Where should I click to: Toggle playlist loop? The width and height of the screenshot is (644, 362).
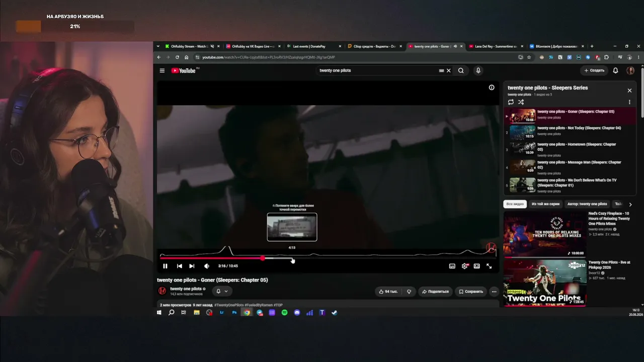pos(511,102)
